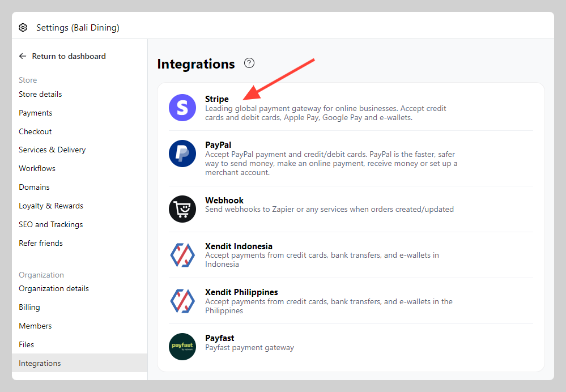Click the Store section label
The image size is (566, 392).
point(28,80)
